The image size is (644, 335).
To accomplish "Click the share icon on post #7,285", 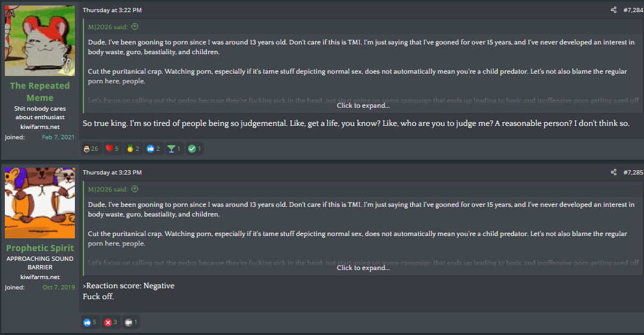I will click(x=614, y=173).
